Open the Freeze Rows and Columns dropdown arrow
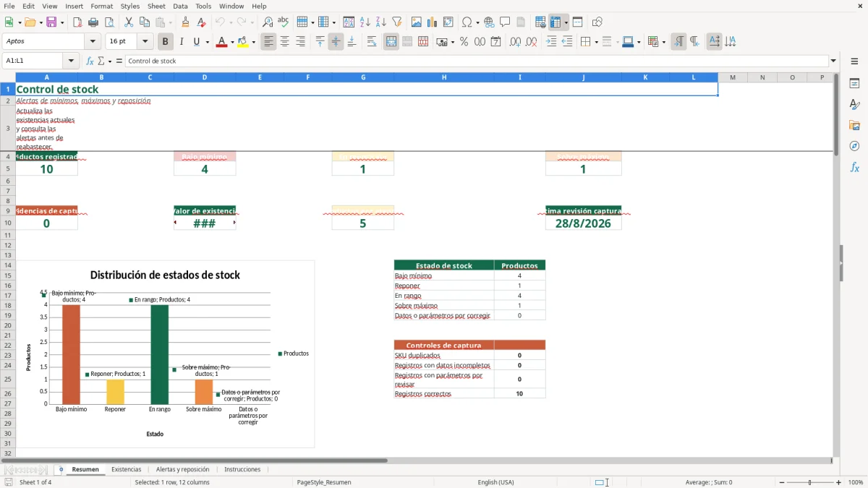This screenshot has height=488, width=868. [x=566, y=22]
